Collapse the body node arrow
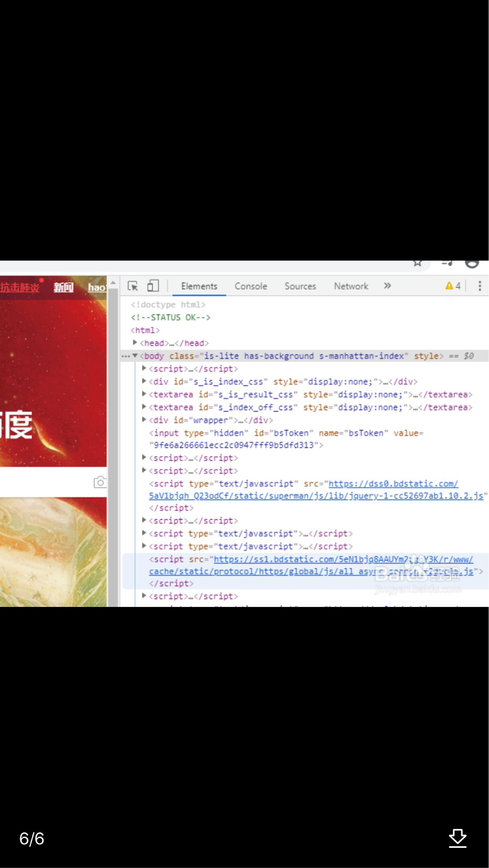Screen dimensions: 489x868 [135, 355]
